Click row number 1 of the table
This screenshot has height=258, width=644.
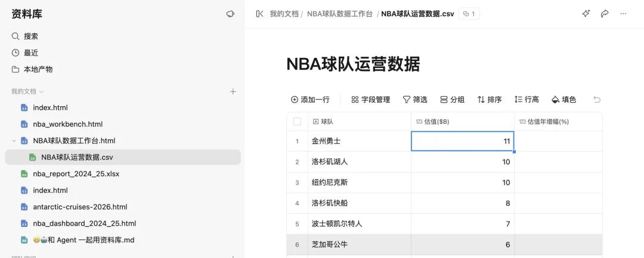(x=298, y=141)
